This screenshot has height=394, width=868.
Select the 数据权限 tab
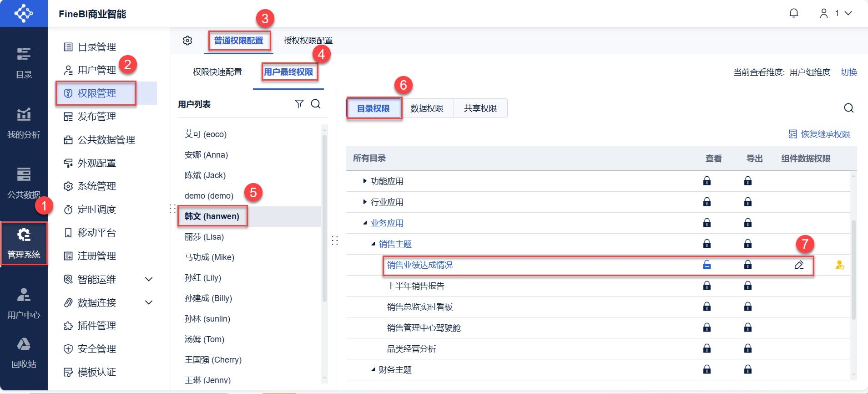[427, 108]
